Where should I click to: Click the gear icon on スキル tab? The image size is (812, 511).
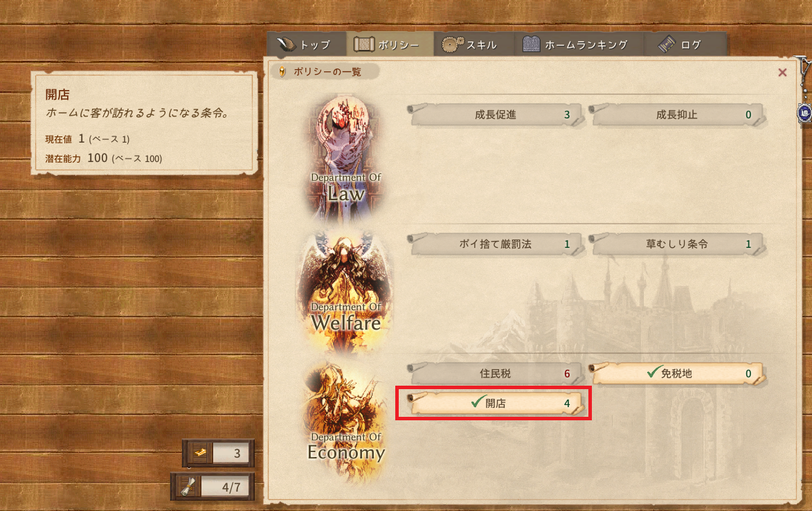point(452,44)
